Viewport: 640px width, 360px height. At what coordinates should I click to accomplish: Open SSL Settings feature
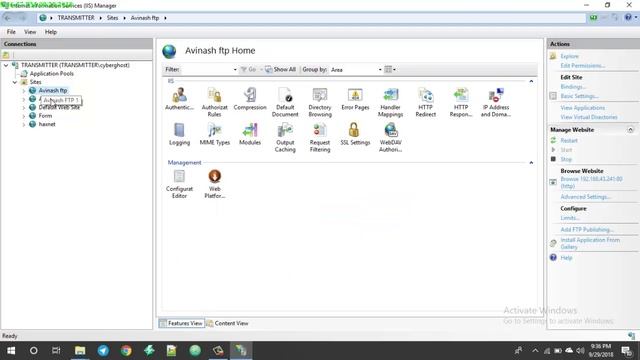[x=355, y=134]
